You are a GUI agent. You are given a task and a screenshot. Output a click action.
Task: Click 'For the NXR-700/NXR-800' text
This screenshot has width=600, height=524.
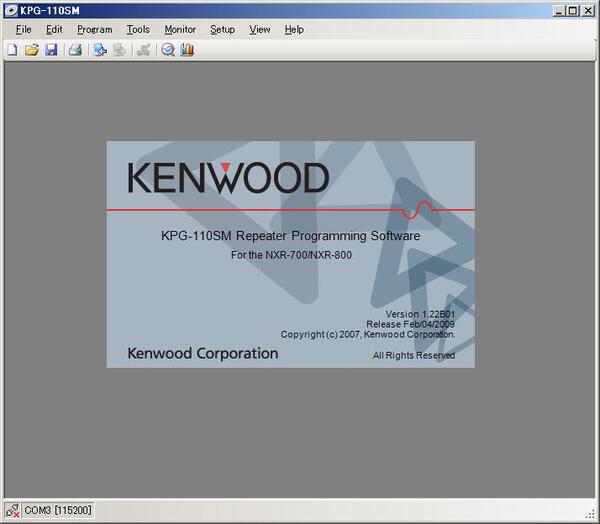(291, 255)
